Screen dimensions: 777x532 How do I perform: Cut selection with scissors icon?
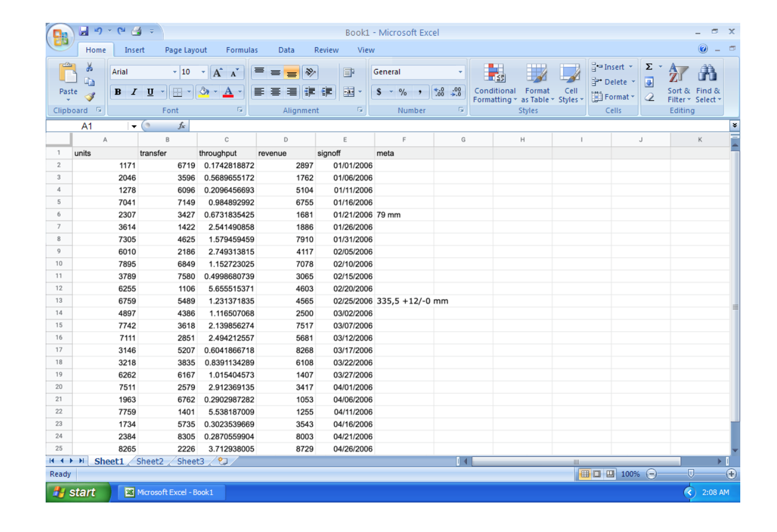[90, 67]
